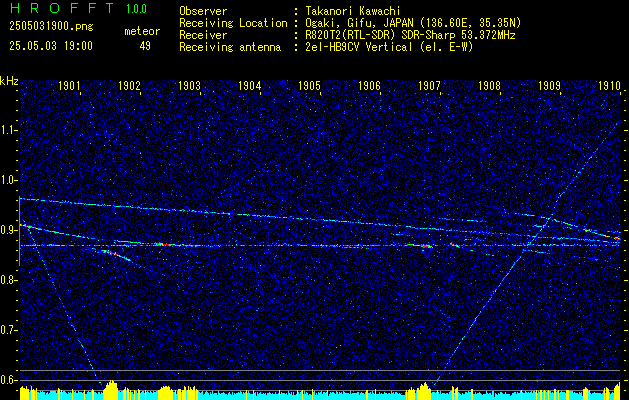Click the 1906 time marker

click(x=369, y=85)
